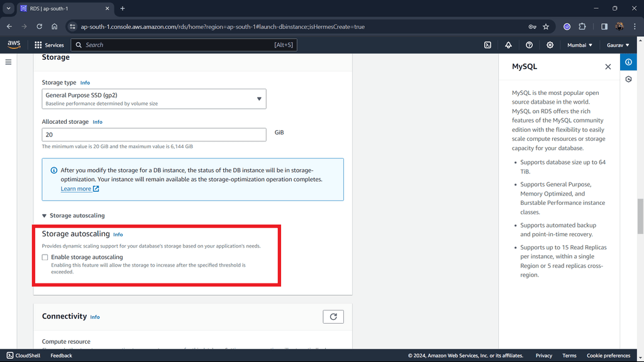This screenshot has width=644, height=362.
Task: Open Info link beside Storage type
Action: [x=85, y=83]
